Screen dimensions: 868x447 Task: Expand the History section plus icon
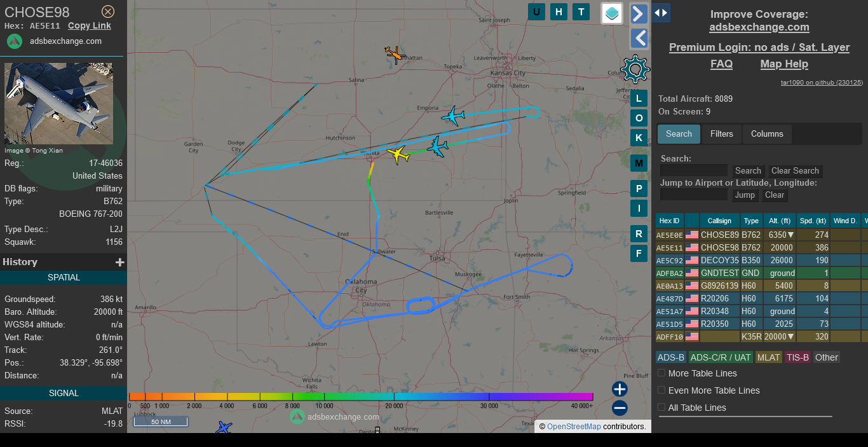point(119,262)
